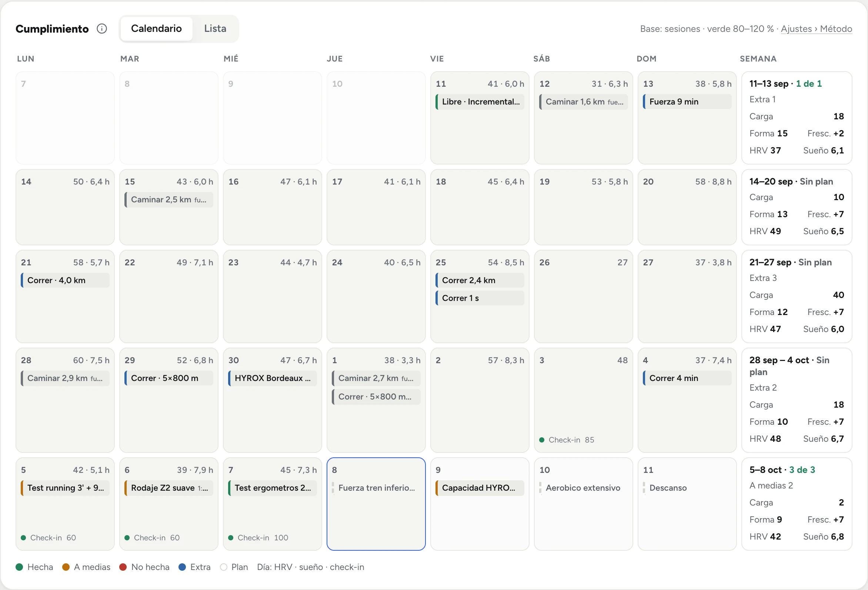Select the Rodaje Z2 suave session

click(169, 488)
